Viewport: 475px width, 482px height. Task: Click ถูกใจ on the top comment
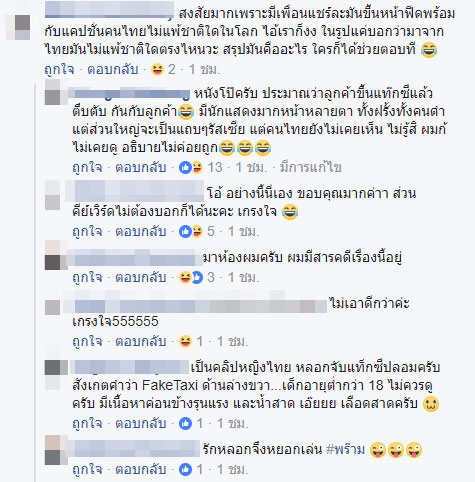[x=59, y=70]
